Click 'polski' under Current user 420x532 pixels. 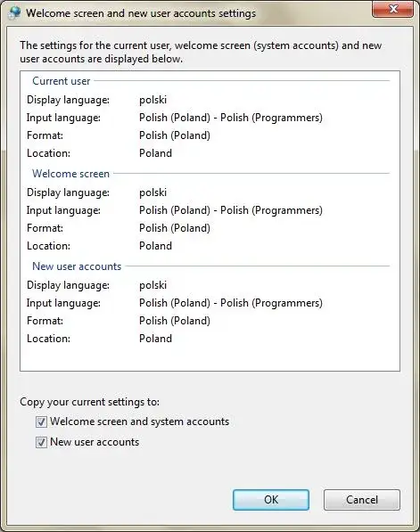[x=152, y=100]
